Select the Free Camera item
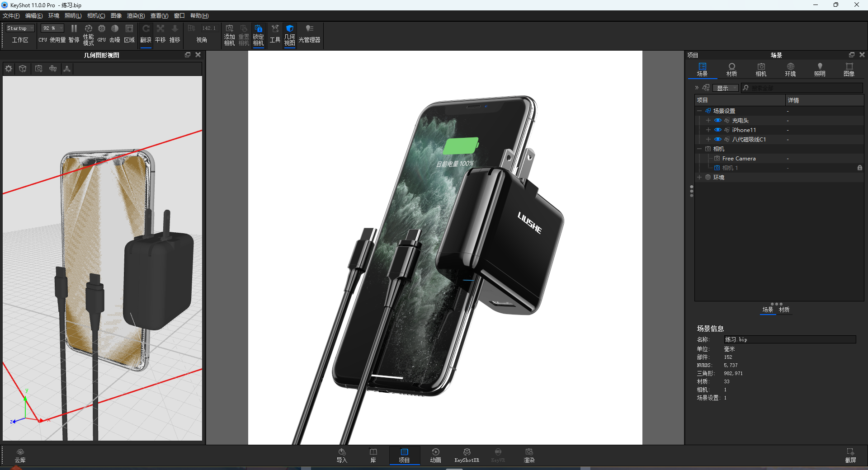Viewport: 868px width, 470px height. tap(739, 159)
